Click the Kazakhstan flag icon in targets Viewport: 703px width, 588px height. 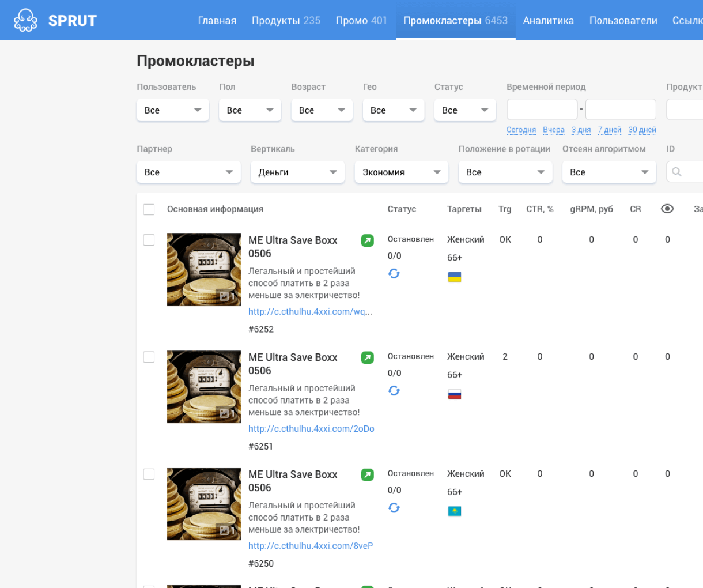455,511
